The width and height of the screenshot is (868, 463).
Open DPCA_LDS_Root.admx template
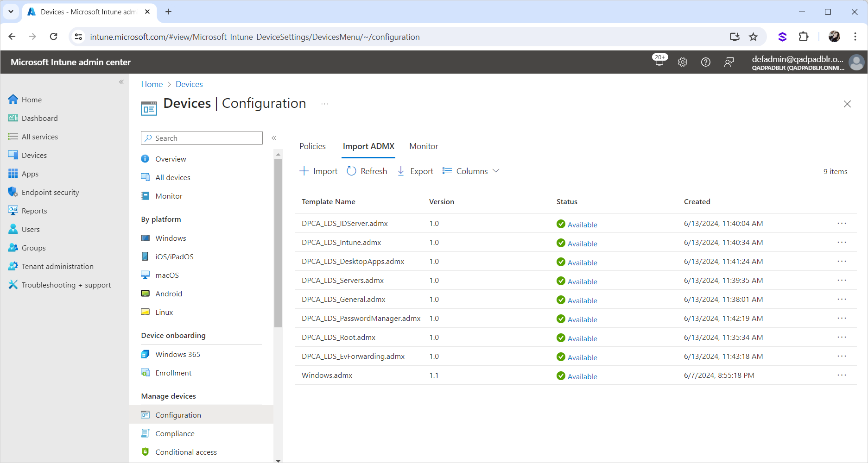pyautogui.click(x=338, y=338)
